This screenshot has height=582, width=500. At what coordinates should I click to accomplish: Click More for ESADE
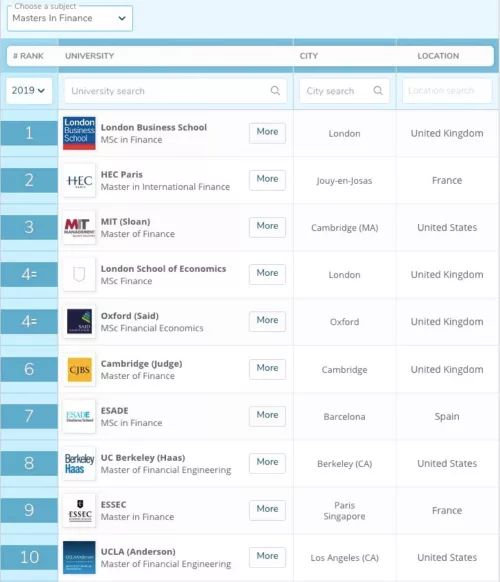coord(267,415)
